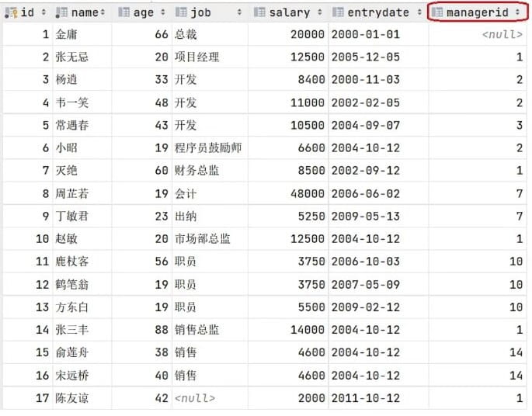
Task: Select the salary cell 14000
Action: pyautogui.click(x=308, y=330)
